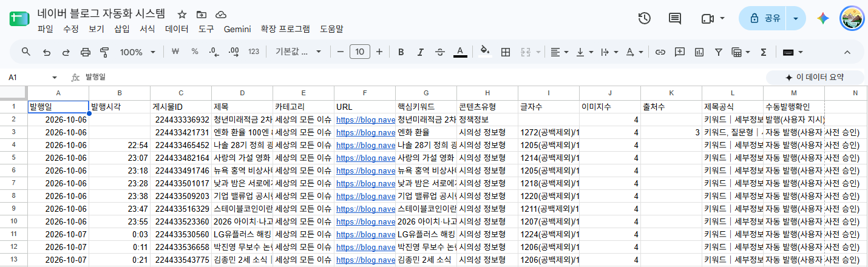Open the 서식 menu
Image resolution: width=868 pixels, height=267 pixels.
pos(147,29)
